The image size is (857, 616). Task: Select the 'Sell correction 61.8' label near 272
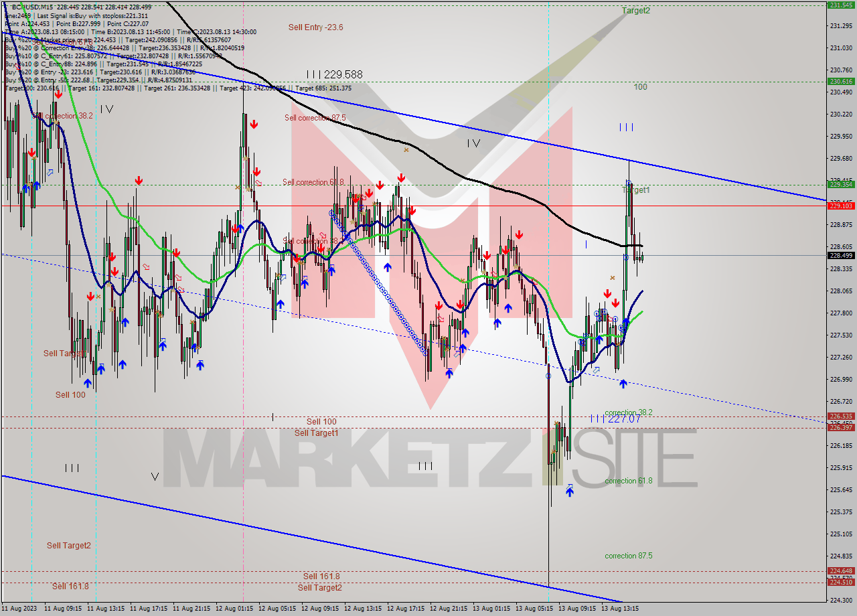[x=313, y=182]
